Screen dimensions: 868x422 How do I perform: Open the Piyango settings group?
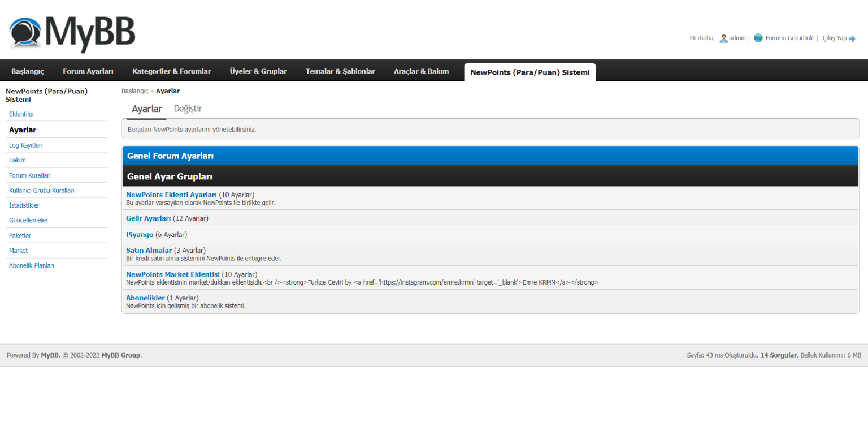tap(140, 234)
